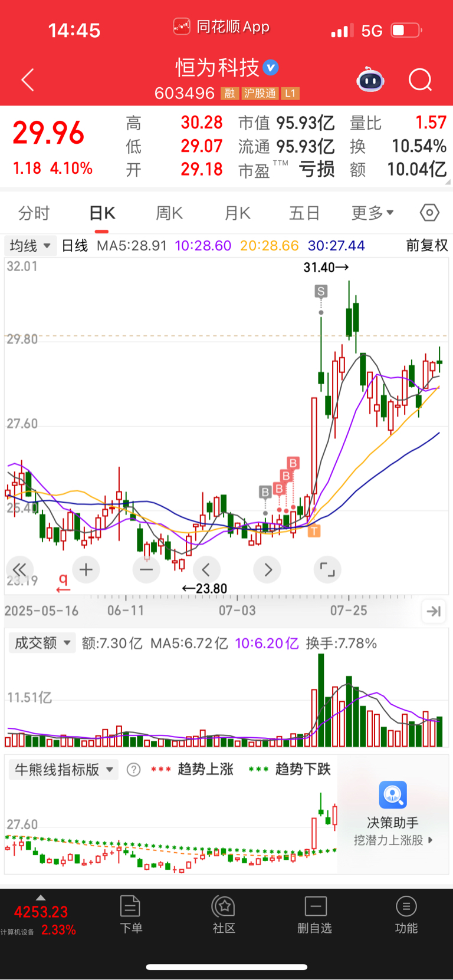Tap the 20:28.66 MA legend
Screen dimensions: 453x980
pos(270,246)
